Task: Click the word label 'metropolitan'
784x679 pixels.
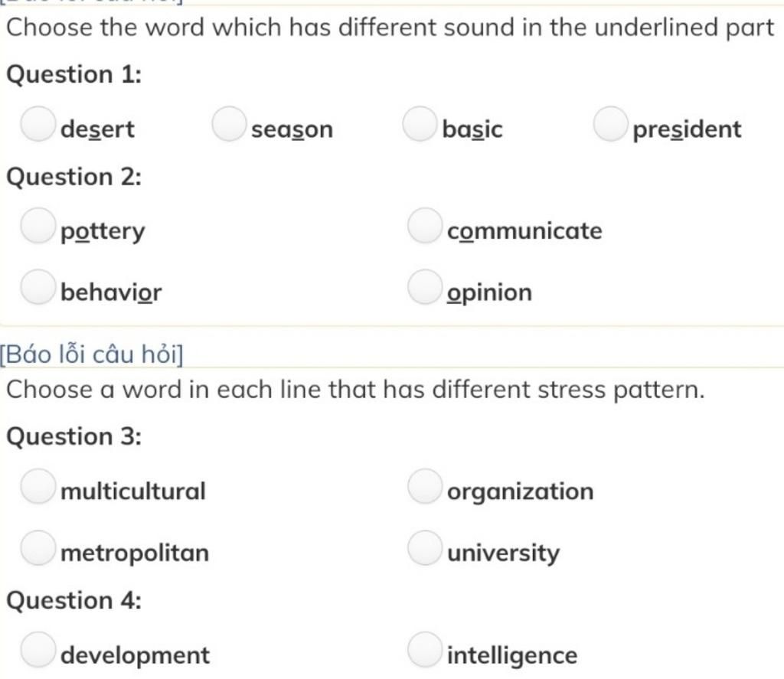Action: pyautogui.click(x=135, y=553)
